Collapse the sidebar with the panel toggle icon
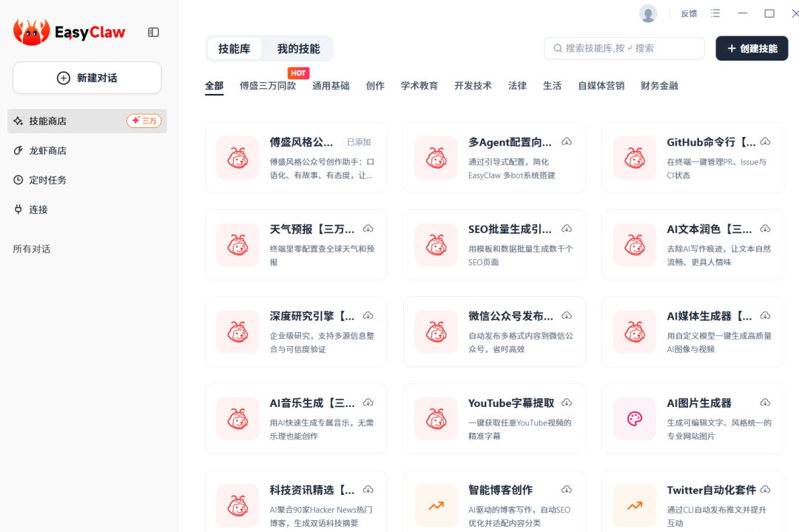 coord(153,32)
